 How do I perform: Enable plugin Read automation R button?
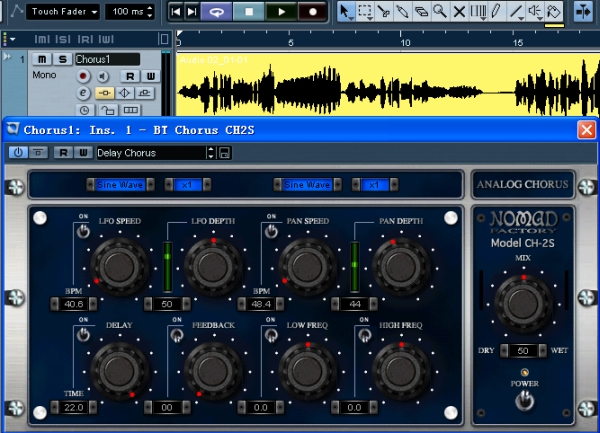(x=63, y=153)
